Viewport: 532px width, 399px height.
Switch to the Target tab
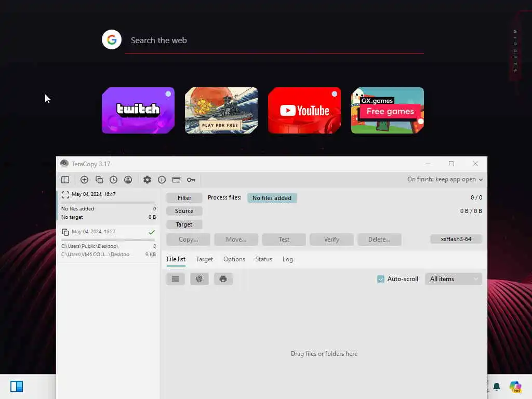tap(204, 259)
